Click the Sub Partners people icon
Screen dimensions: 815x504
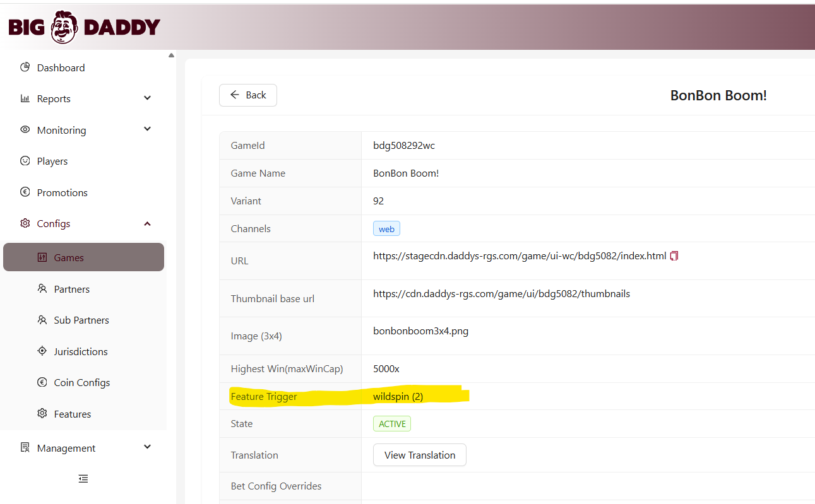coord(42,320)
